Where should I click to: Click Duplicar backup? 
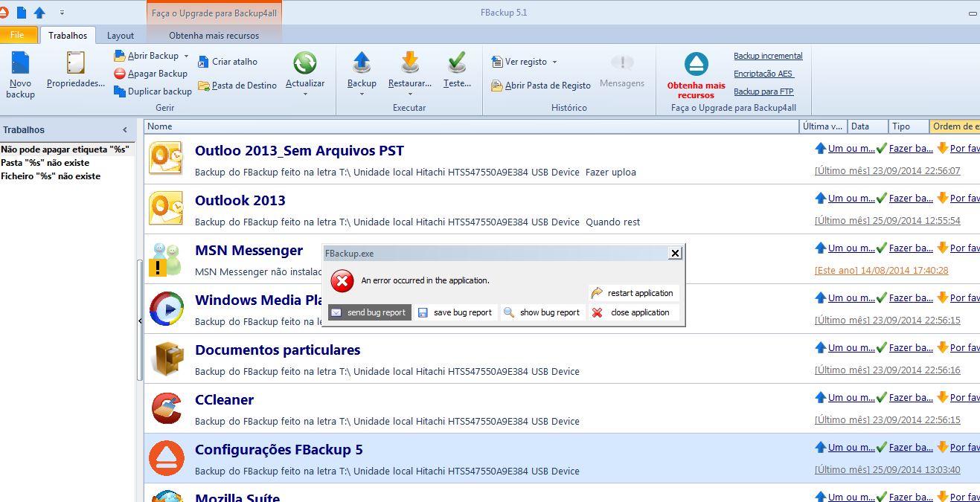pyautogui.click(x=153, y=91)
